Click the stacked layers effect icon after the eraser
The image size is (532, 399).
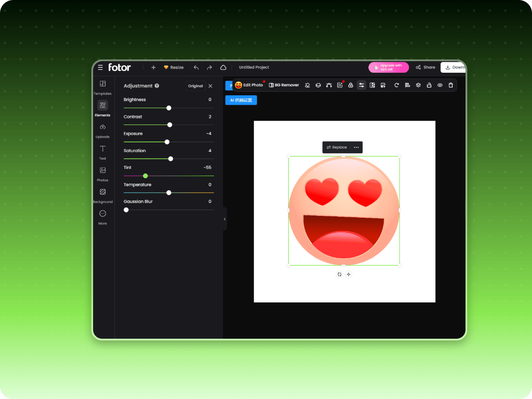pyautogui.click(x=318, y=85)
